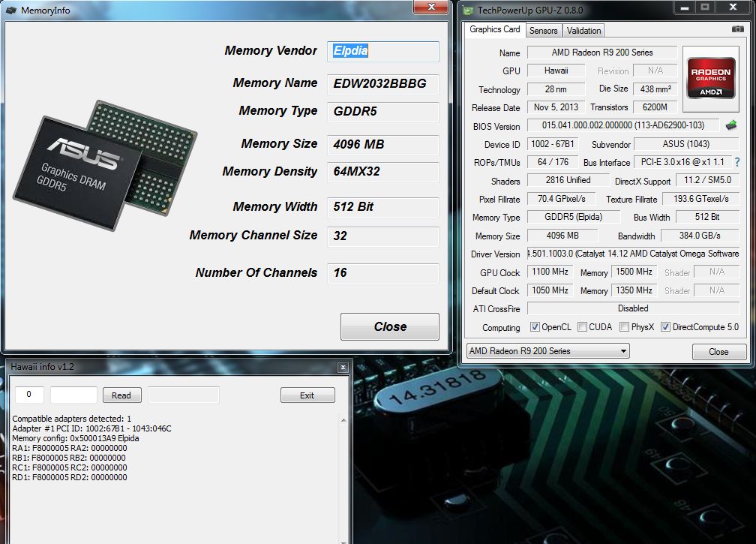Click the Texture Fillrate 193.6 GTexel/s
756x544 pixels.
[x=700, y=199]
